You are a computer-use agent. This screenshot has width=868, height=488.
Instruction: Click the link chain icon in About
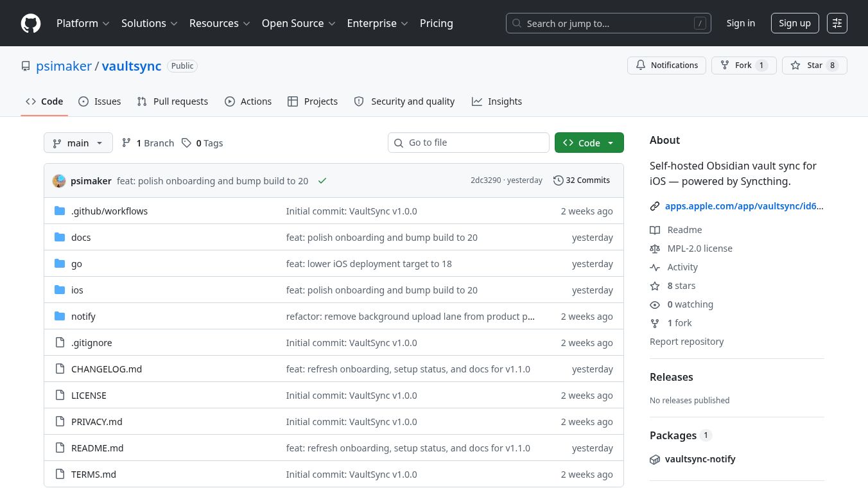[x=655, y=206]
